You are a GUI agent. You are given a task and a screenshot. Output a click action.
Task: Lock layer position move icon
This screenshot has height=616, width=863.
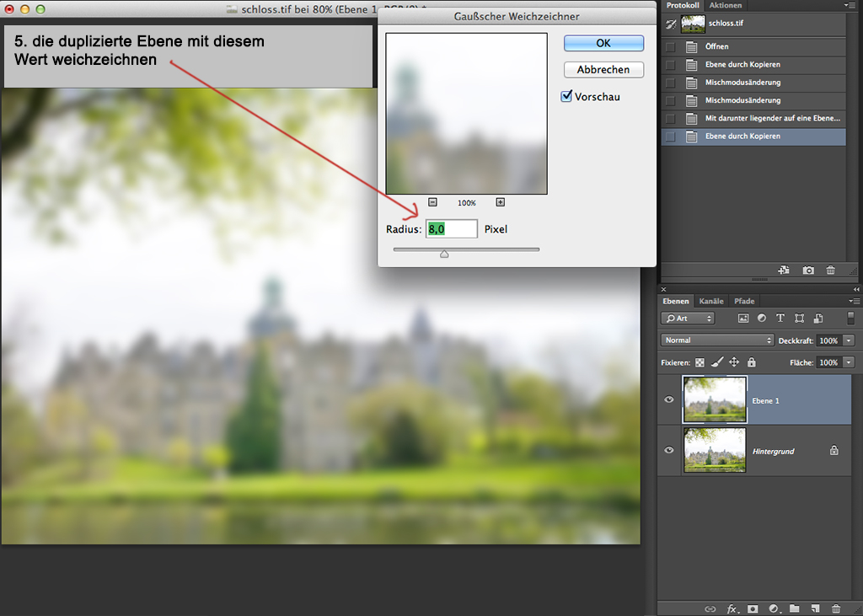click(x=734, y=362)
